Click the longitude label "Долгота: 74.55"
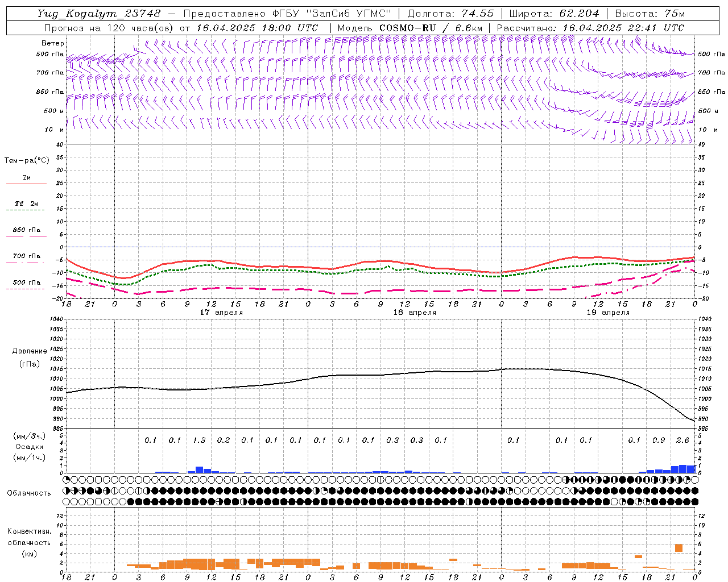Screen dimensions: 728x582 click(450, 14)
